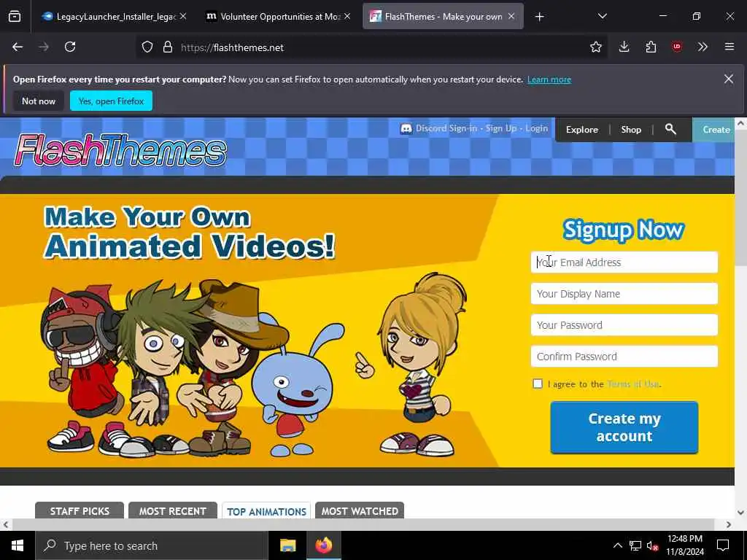The width and height of the screenshot is (747, 560).
Task: Bookmark this page with the star icon
Action: point(595,47)
